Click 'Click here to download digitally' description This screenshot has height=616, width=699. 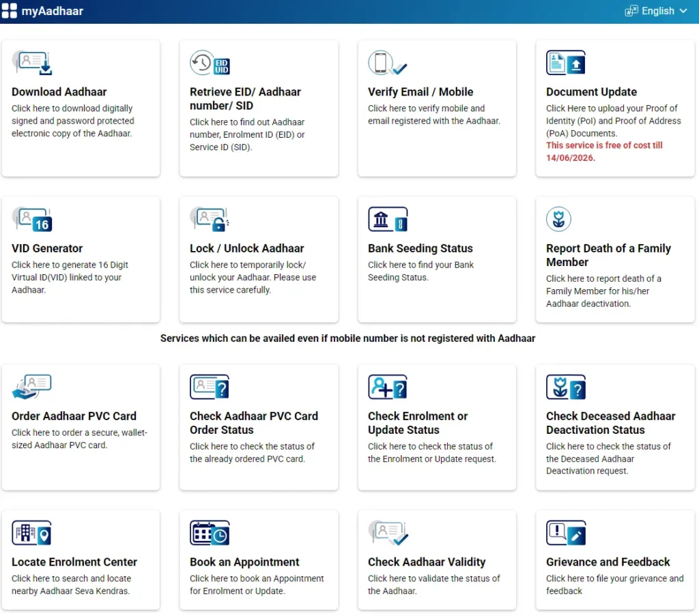click(72, 108)
